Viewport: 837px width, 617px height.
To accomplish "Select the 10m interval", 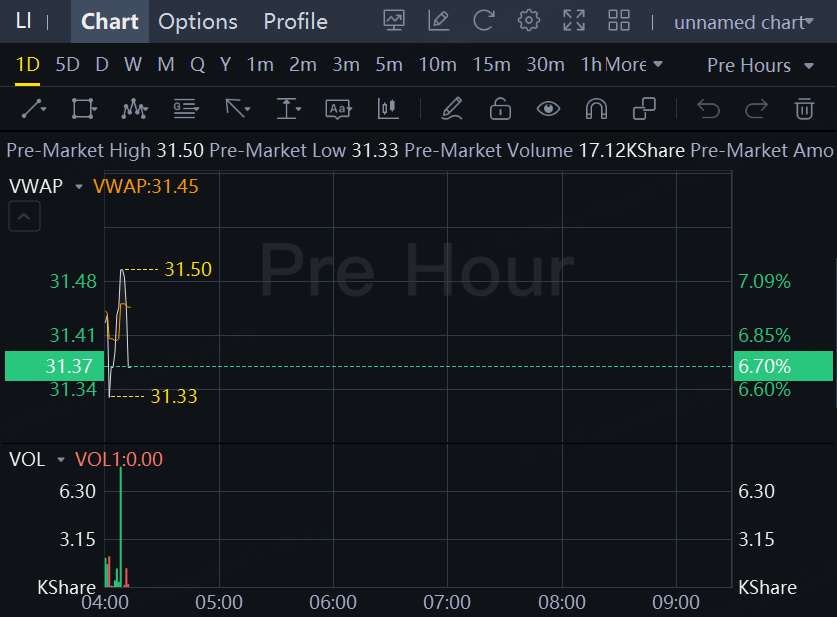I will [x=437, y=65].
